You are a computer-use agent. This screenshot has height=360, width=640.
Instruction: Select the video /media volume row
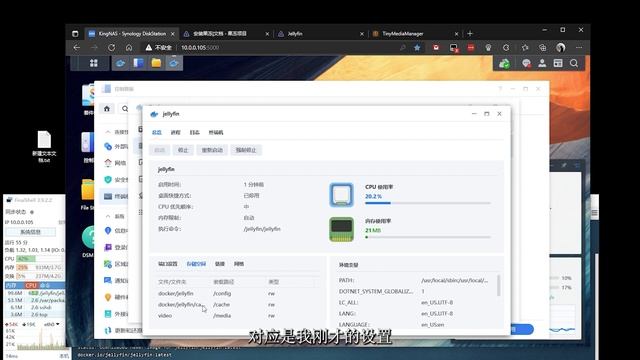(236, 316)
